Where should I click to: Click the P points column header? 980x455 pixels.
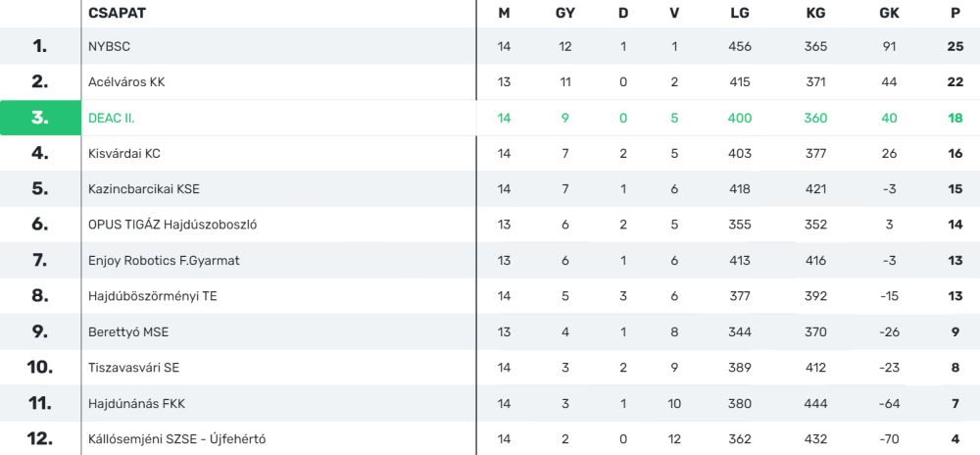(955, 13)
